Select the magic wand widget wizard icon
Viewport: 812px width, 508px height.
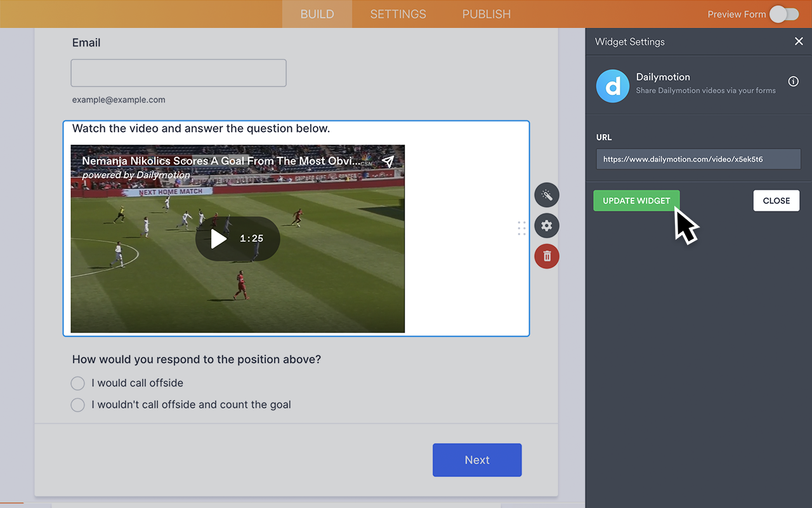click(547, 195)
